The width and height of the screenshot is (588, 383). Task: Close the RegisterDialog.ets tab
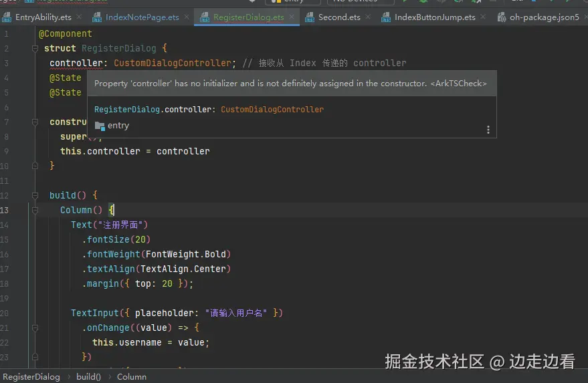[x=292, y=17]
